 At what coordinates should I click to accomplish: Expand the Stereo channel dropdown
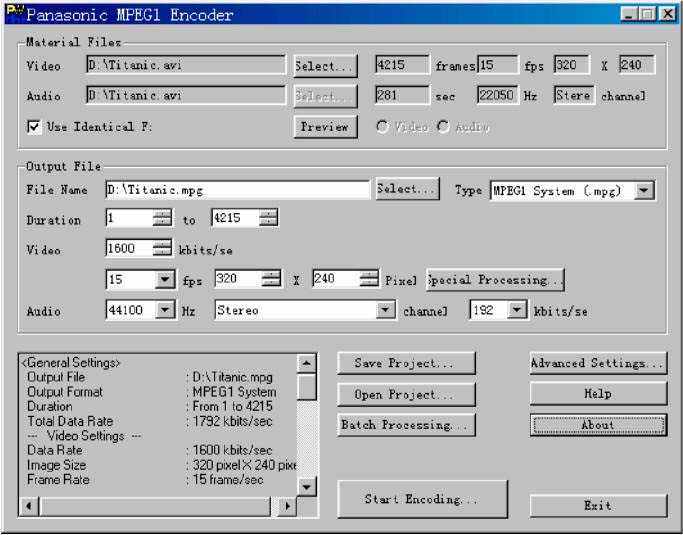(386, 311)
